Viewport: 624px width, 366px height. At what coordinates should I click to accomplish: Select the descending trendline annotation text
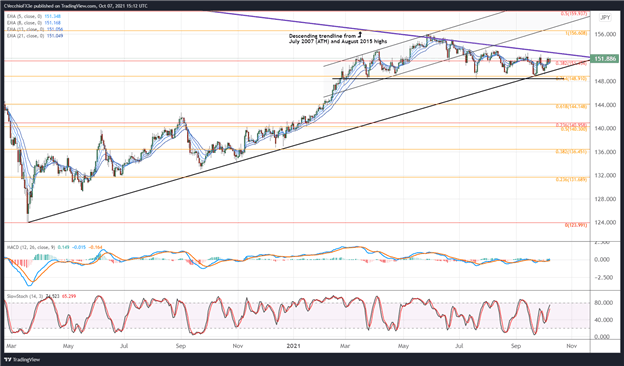[x=337, y=38]
